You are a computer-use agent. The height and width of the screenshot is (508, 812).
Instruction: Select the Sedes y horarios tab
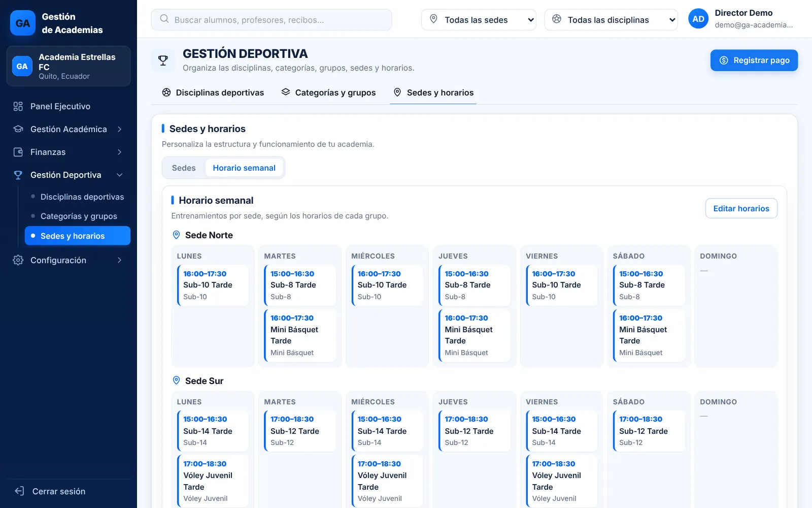(433, 92)
